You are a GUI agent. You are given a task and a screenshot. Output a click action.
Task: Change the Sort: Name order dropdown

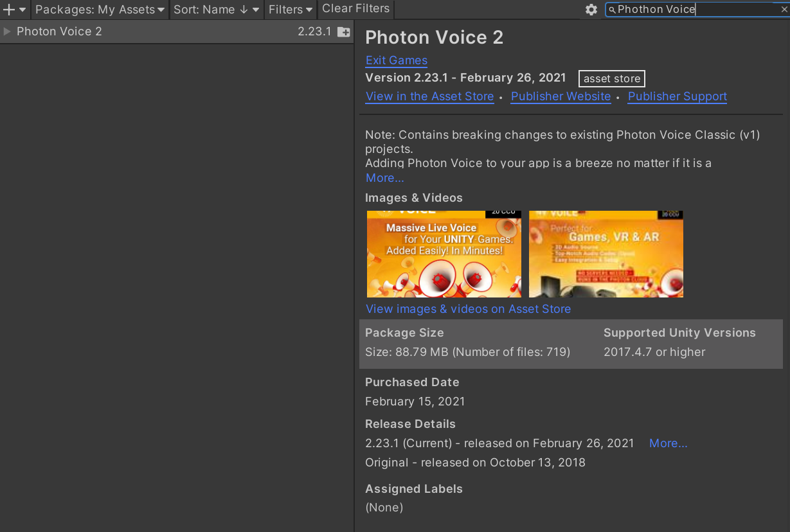tap(216, 10)
